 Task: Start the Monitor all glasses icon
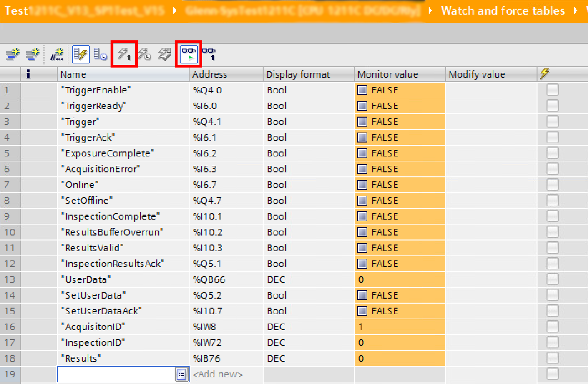(189, 54)
